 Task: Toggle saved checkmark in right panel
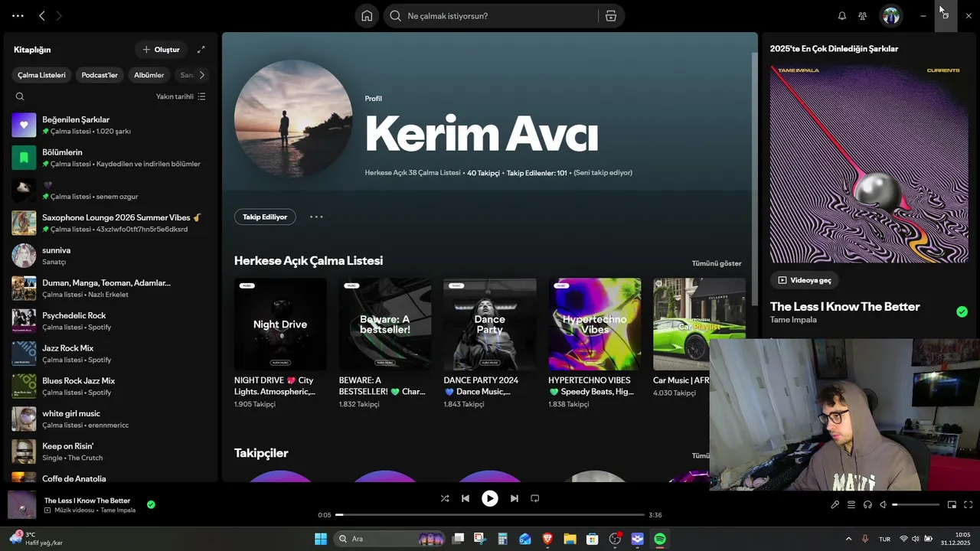[x=962, y=311]
